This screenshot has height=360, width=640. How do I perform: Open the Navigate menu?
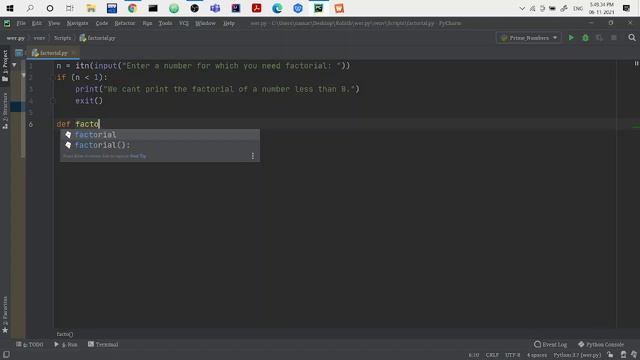77,23
